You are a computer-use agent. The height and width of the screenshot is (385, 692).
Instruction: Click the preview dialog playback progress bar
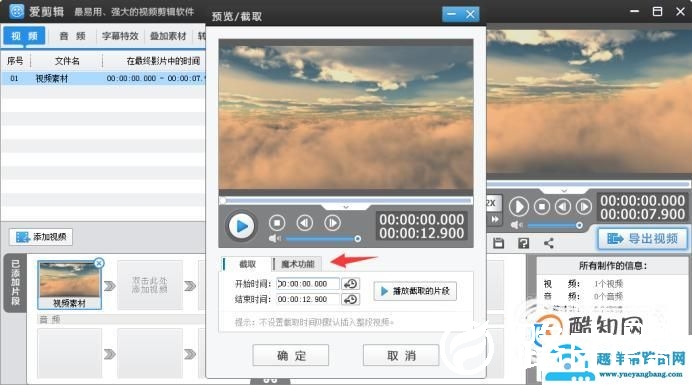tap(346, 200)
